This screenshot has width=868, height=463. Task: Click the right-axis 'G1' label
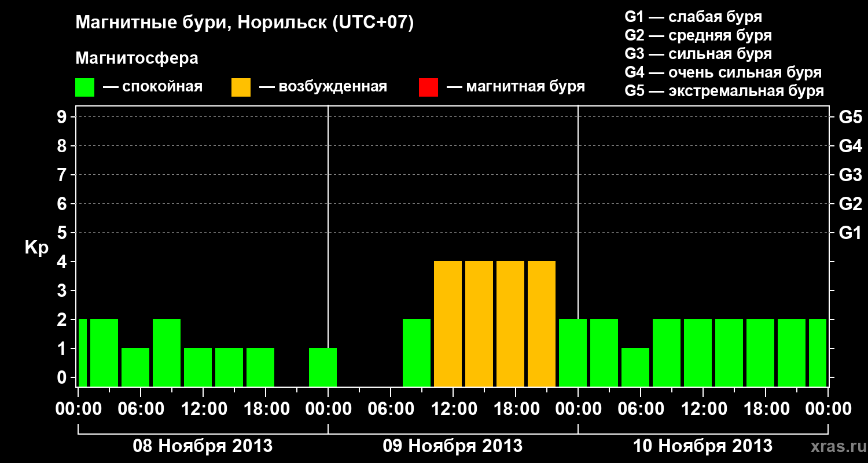[850, 233]
